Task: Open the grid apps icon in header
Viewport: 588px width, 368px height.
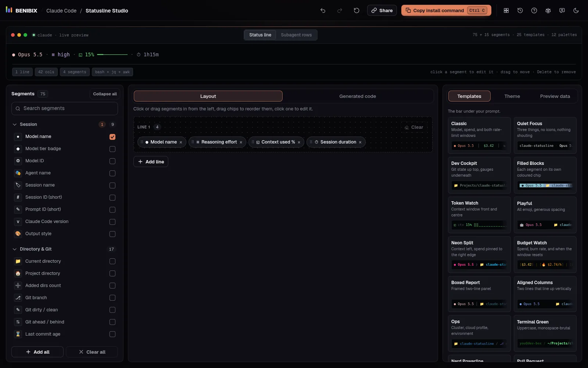Action: [x=506, y=11]
